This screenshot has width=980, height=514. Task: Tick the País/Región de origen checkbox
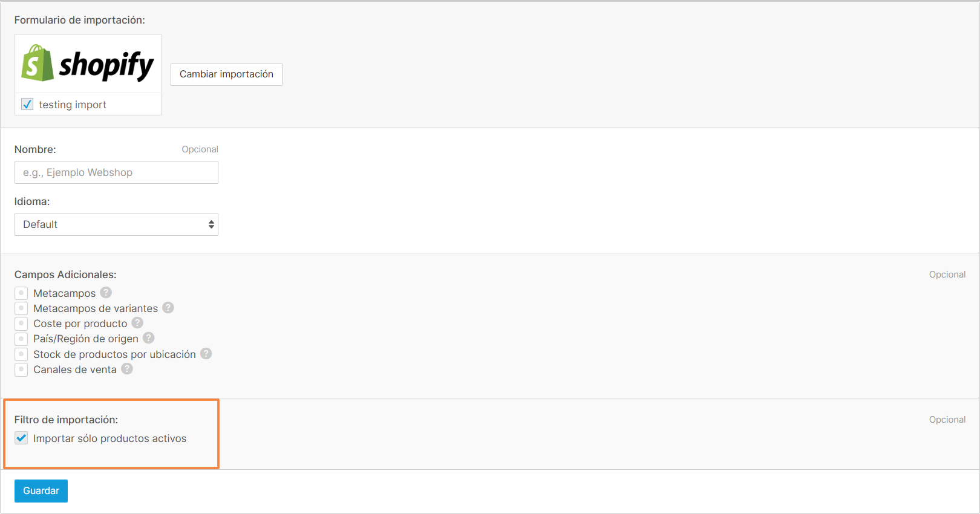click(x=21, y=339)
